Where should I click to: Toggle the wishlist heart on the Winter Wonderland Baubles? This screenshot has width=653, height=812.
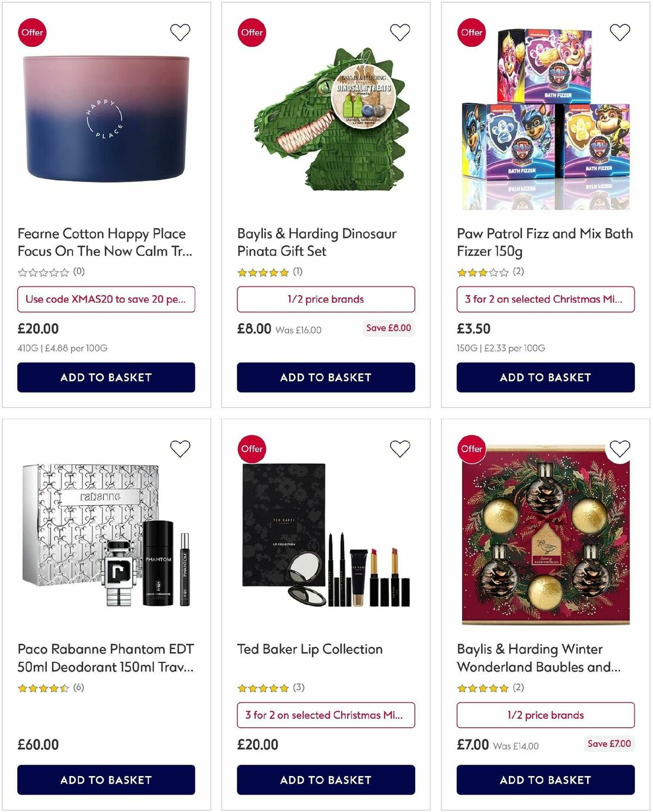pos(619,449)
